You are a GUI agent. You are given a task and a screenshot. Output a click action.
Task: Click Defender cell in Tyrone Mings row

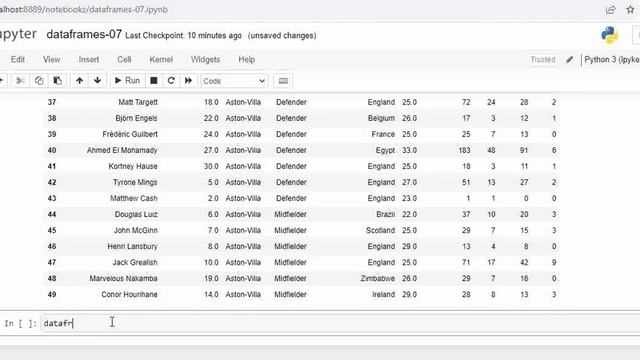click(x=291, y=182)
